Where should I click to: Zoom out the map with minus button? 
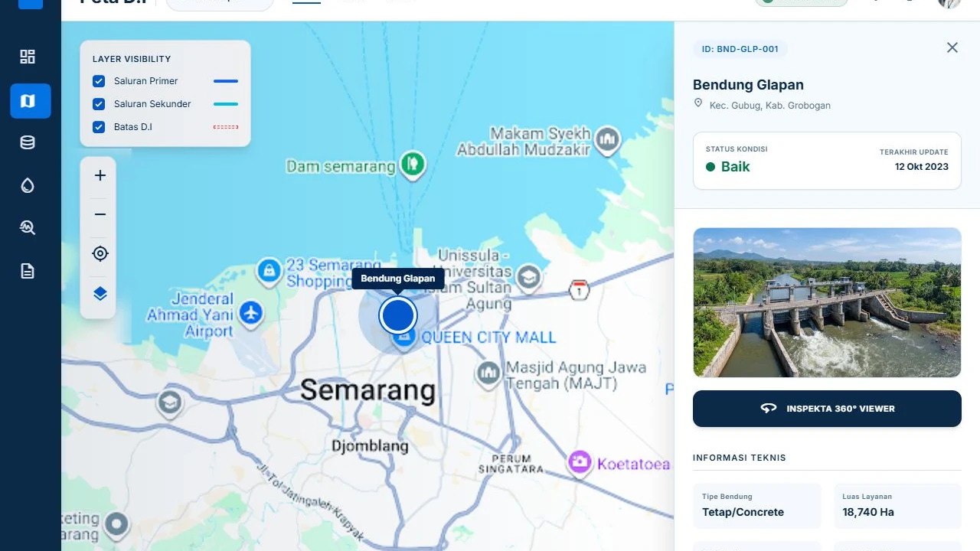(100, 214)
